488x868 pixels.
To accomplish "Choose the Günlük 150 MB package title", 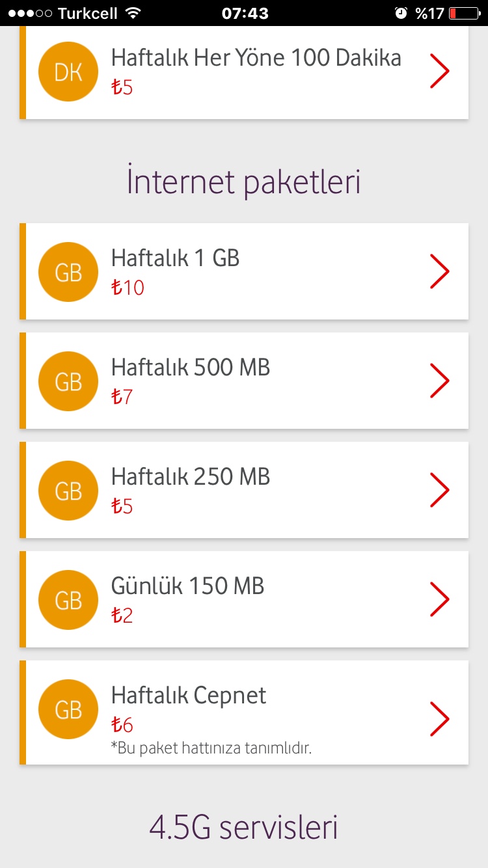I will 188,586.
